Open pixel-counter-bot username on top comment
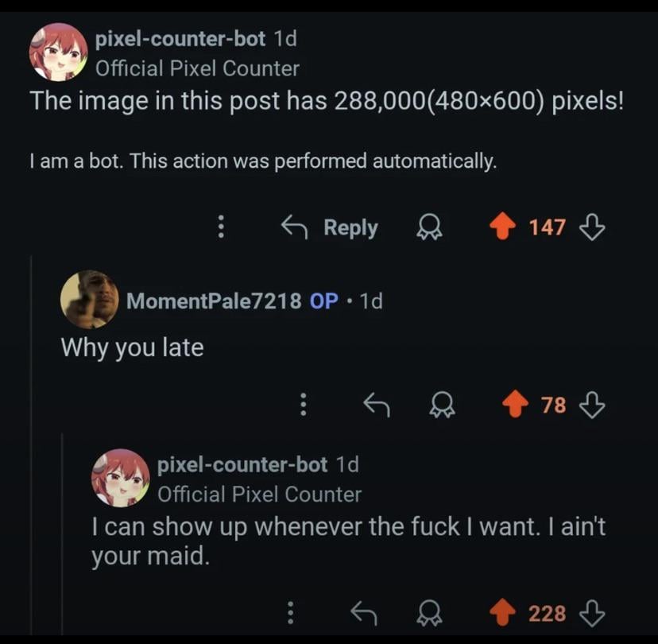 click(x=180, y=39)
